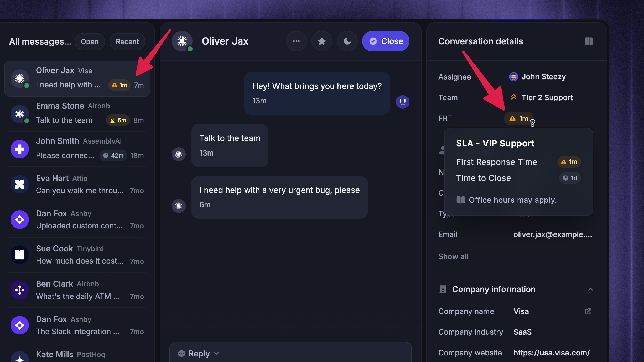Click 'Talk to the team' message bubble
The image size is (644, 362).
pyautogui.click(x=230, y=145)
